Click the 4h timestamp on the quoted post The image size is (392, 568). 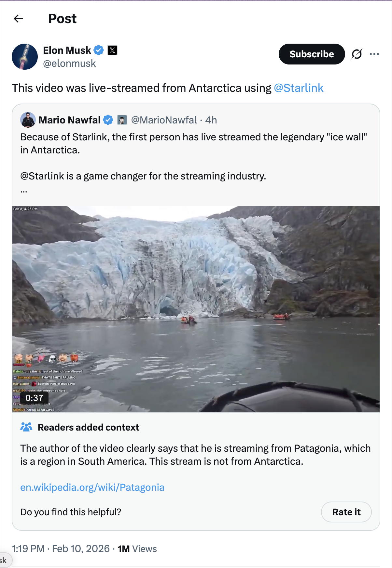(211, 120)
